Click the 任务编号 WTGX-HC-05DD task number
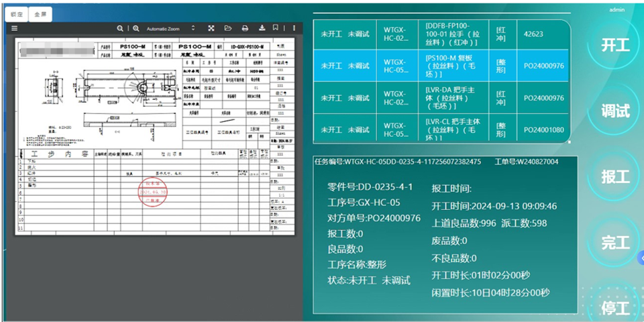Viewport: 644px width, 322px height. point(398,162)
